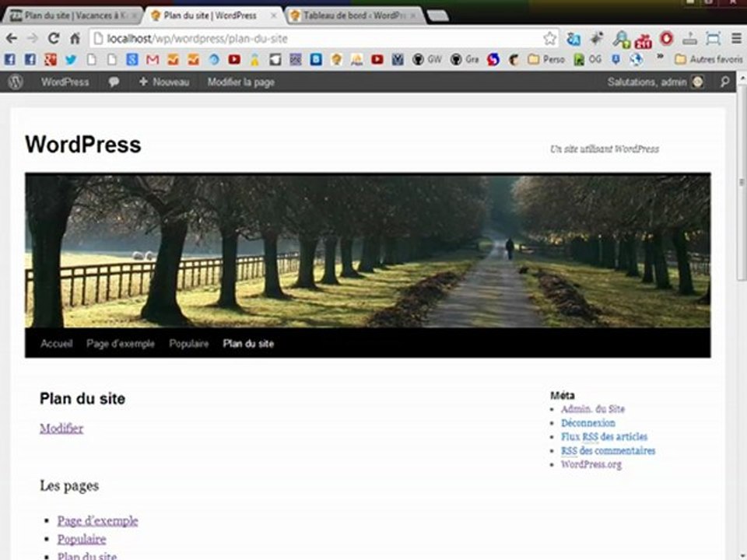The height and width of the screenshot is (560, 747).
Task: Bookmark this page with the star
Action: coord(549,39)
